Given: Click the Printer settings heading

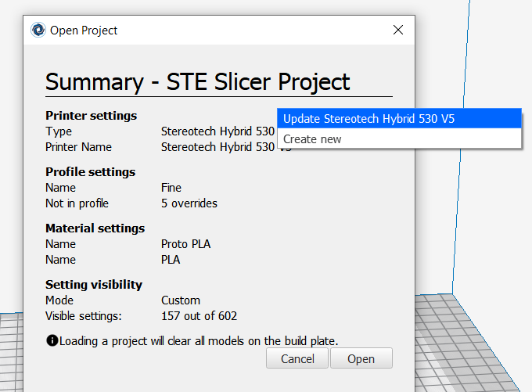Looking at the screenshot, I should [92, 116].
